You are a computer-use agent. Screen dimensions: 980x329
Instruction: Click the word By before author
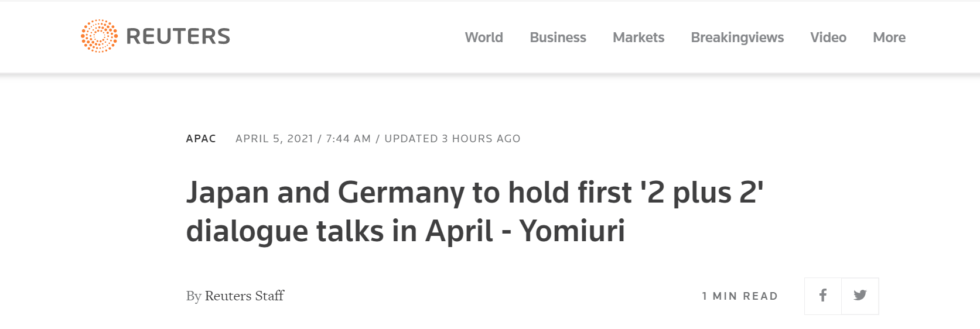pyautogui.click(x=194, y=296)
